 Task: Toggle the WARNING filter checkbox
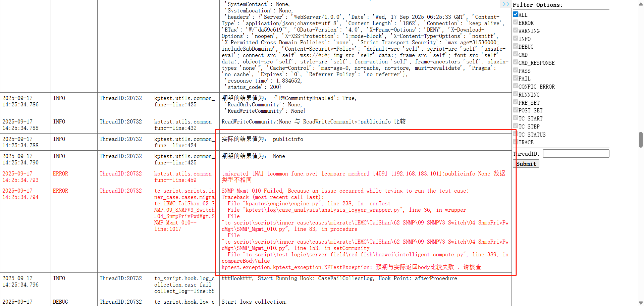pyautogui.click(x=516, y=30)
